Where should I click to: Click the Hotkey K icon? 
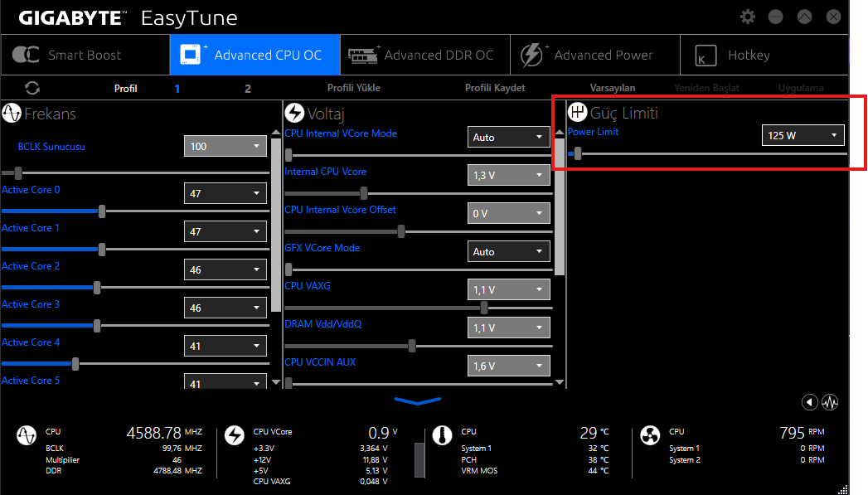[706, 56]
